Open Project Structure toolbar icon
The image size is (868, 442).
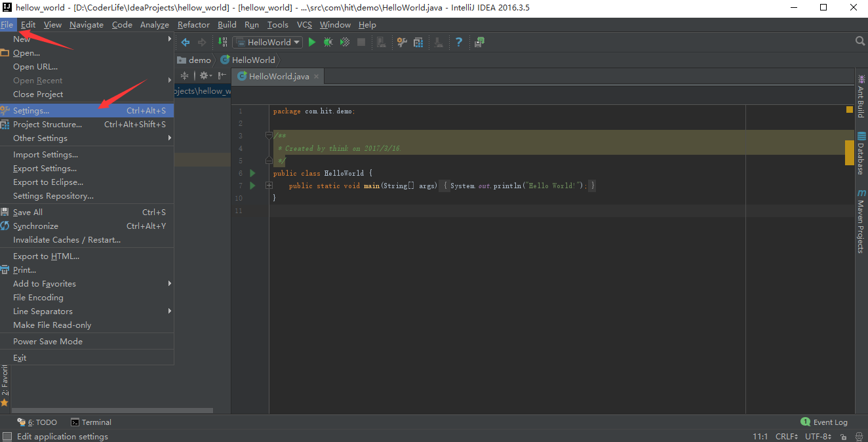[418, 42]
